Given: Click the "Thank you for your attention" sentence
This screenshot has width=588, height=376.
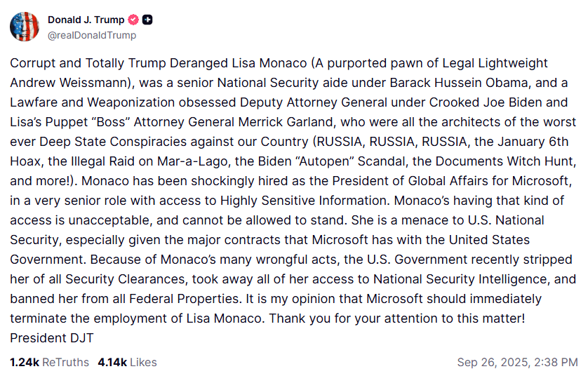Looking at the screenshot, I should pyautogui.click(x=397, y=318).
